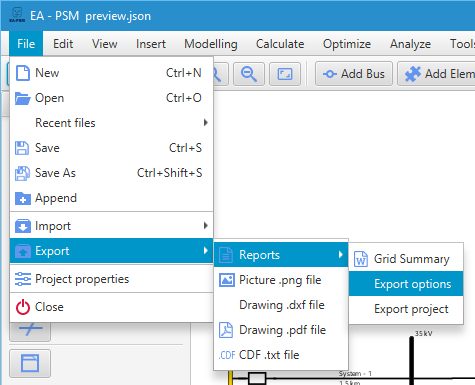
Task: Open the Modelling menu
Action: click(211, 44)
